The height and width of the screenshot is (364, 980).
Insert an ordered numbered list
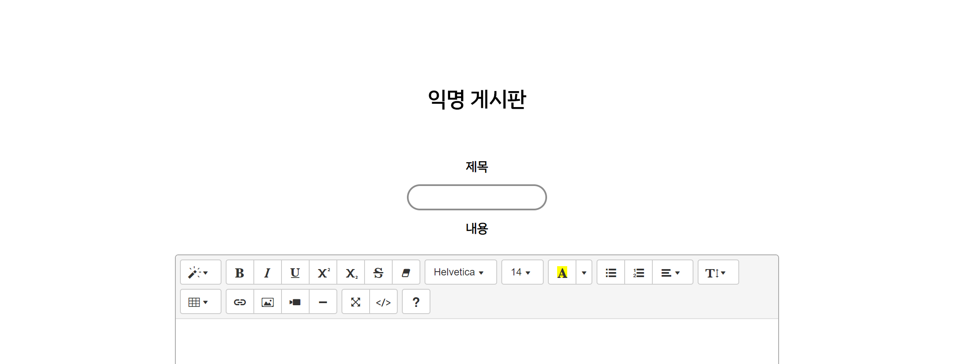[639, 272]
